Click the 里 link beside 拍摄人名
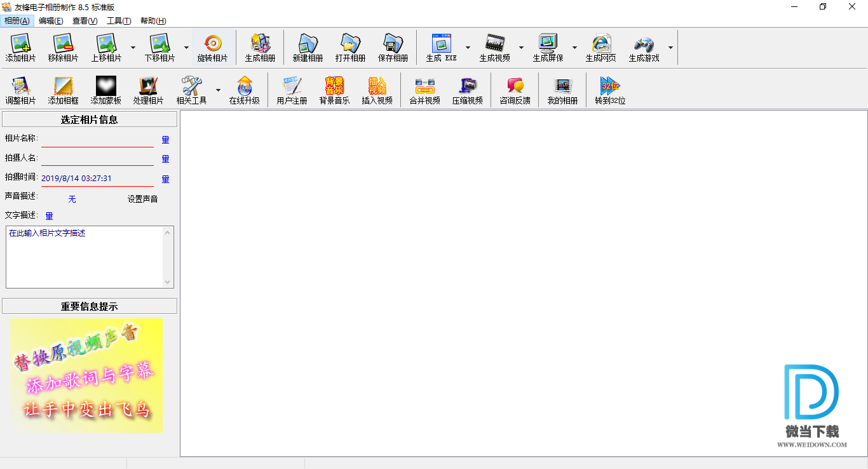The height and width of the screenshot is (469, 868). (x=165, y=159)
